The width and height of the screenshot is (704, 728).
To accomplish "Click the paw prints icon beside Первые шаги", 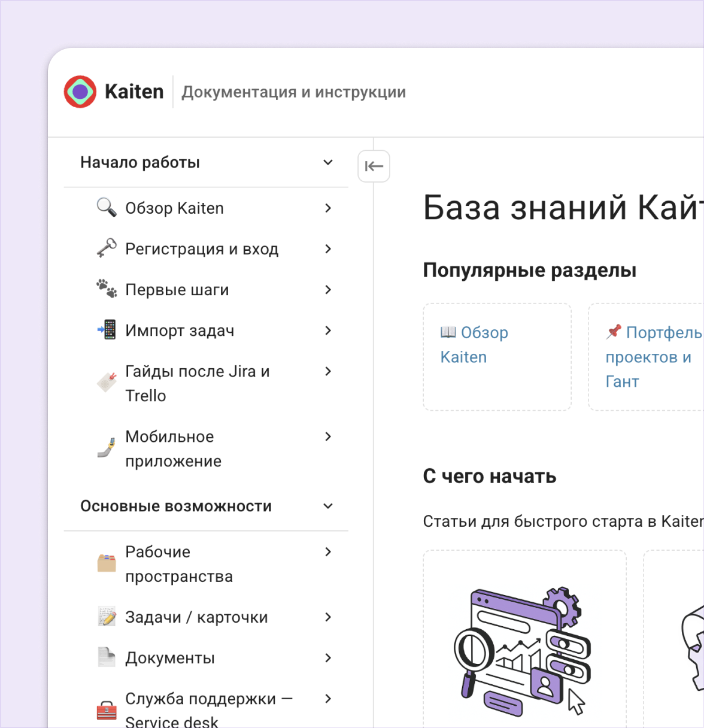I will 107,289.
